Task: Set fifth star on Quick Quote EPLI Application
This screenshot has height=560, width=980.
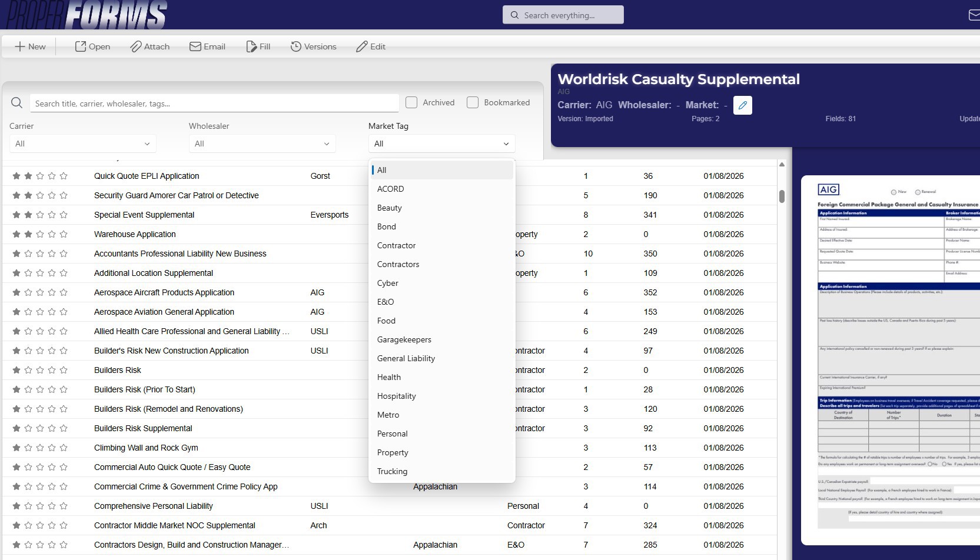Action: point(64,176)
